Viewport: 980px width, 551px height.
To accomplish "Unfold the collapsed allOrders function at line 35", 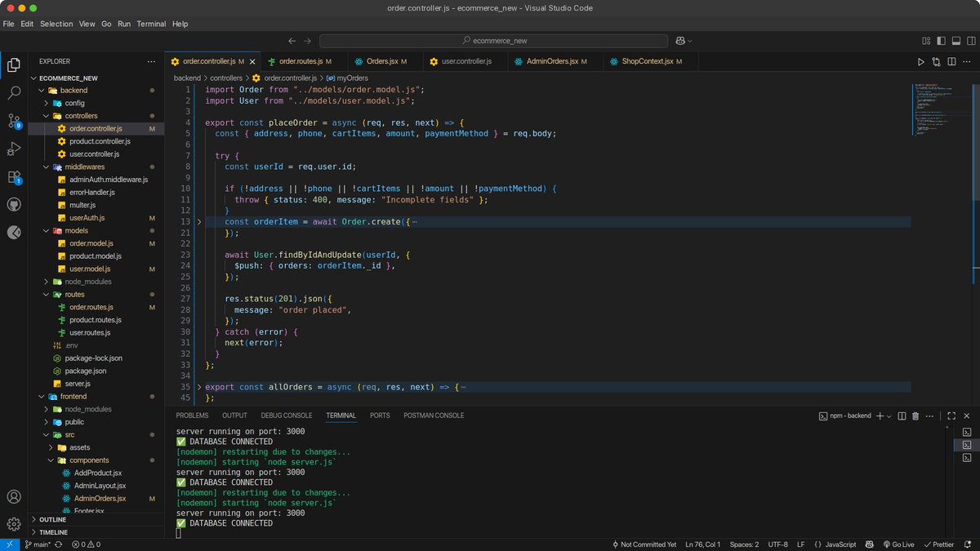I will pyautogui.click(x=199, y=387).
